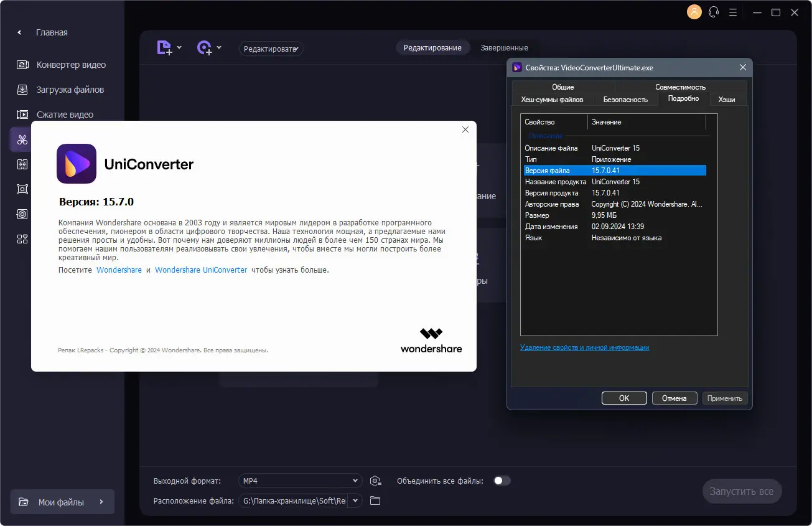Click OK in the Properties window
The image size is (812, 526).
[624, 398]
